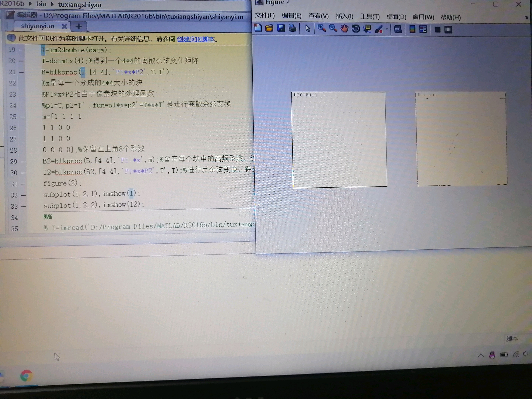The width and height of the screenshot is (532, 399).
Task: Click line 33 subplot(1,2,2),imshow(I2);
Action: 94,205
